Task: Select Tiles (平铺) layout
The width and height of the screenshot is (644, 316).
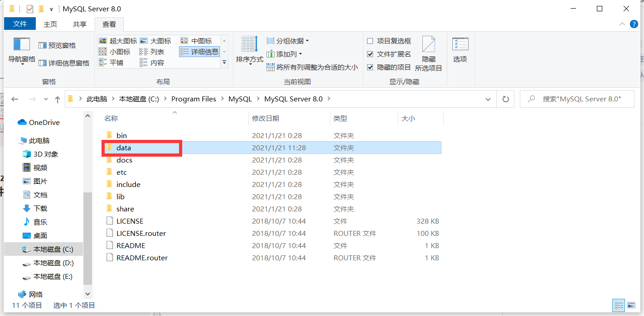Action: 111,62
